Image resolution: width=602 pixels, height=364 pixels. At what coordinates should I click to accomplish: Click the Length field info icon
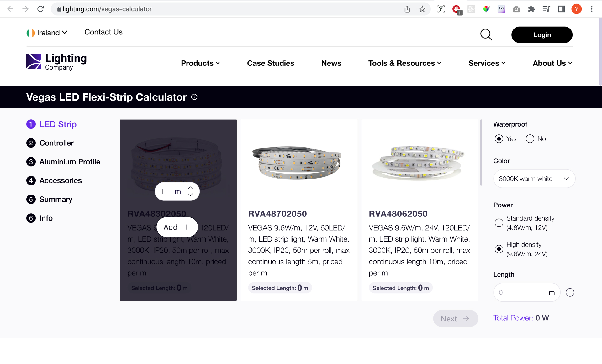570,293
